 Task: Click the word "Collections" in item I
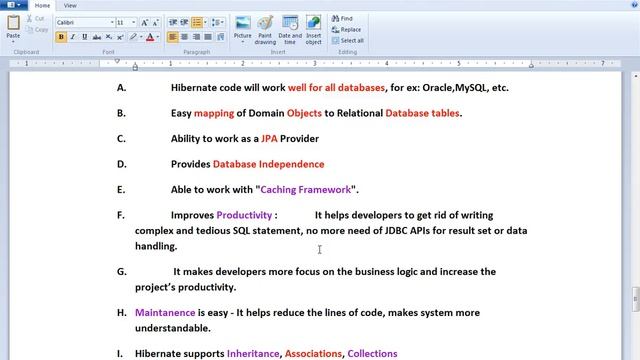pyautogui.click(x=372, y=353)
